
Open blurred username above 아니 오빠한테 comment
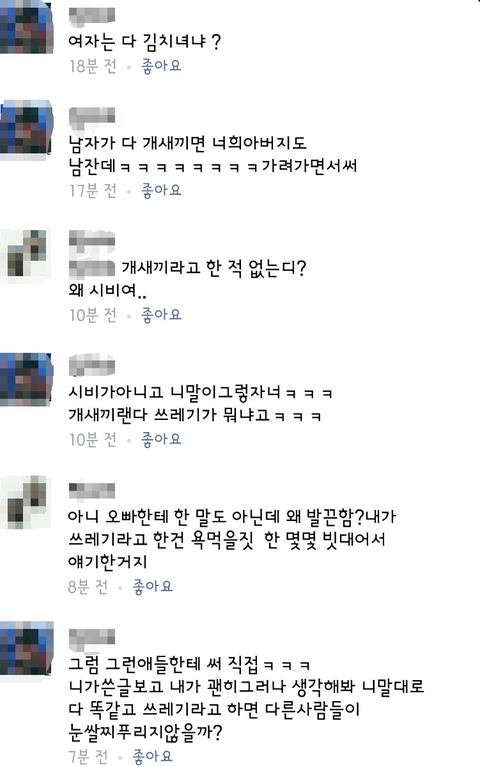[x=92, y=490]
